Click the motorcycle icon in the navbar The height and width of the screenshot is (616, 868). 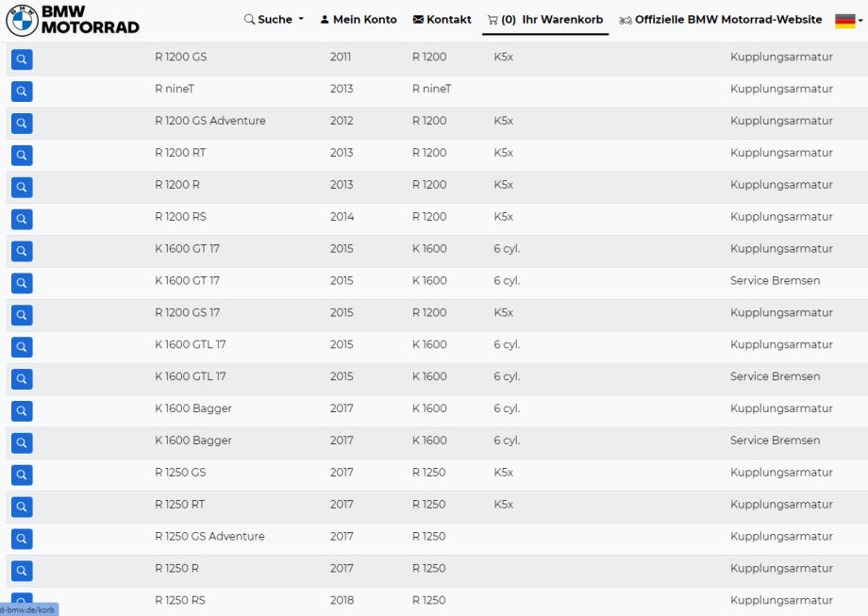[626, 21]
